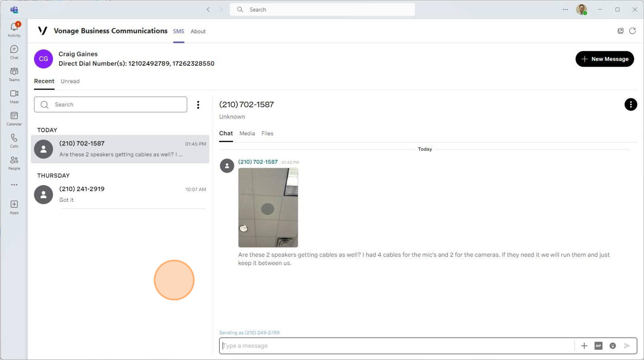Click the 'Sending as (210) 249-2789' text
644x360 pixels.
pyautogui.click(x=250, y=332)
